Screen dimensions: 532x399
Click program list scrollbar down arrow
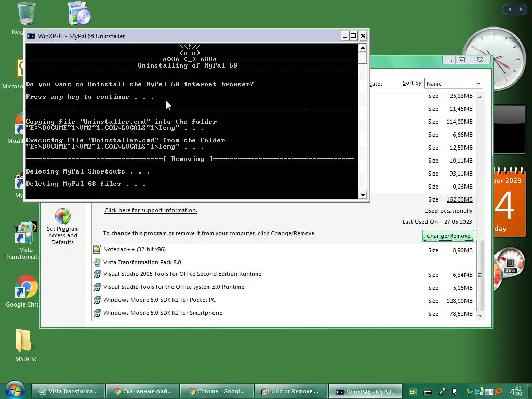click(x=480, y=316)
